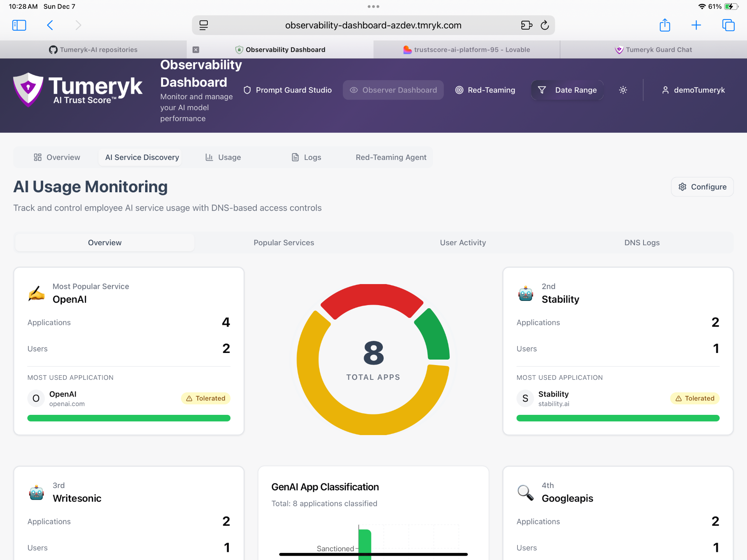The width and height of the screenshot is (747, 560).
Task: Click Tolerated badge for Stability
Action: [695, 398]
